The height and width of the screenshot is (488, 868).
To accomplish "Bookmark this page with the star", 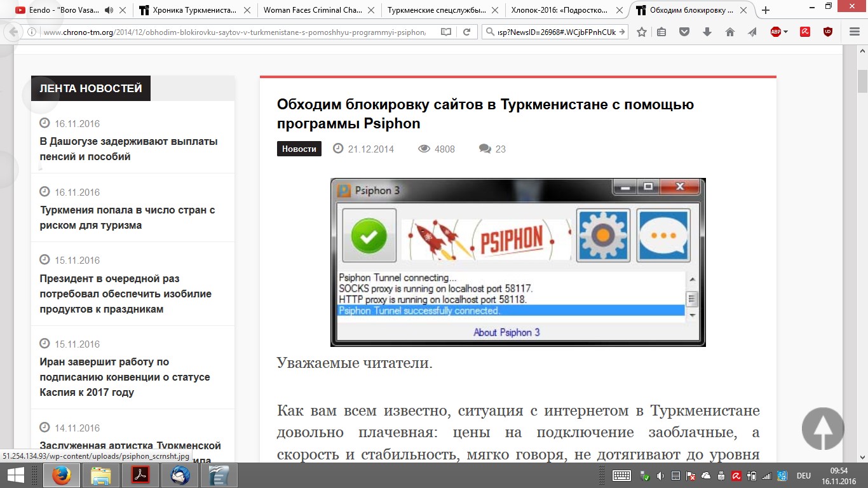I will click(x=642, y=32).
